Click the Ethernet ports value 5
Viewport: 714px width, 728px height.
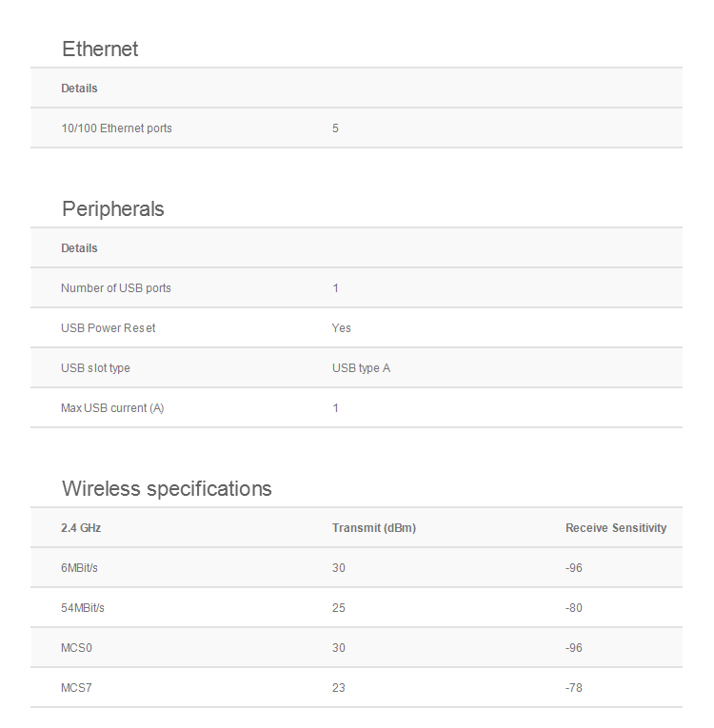pos(335,128)
